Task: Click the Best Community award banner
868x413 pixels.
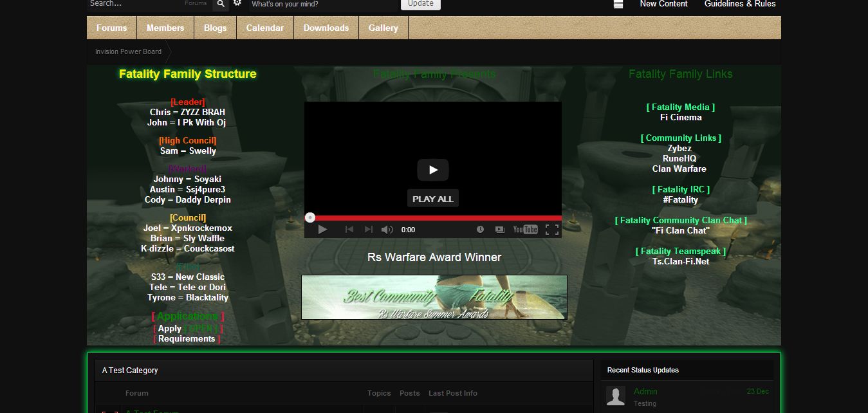Action: [434, 297]
